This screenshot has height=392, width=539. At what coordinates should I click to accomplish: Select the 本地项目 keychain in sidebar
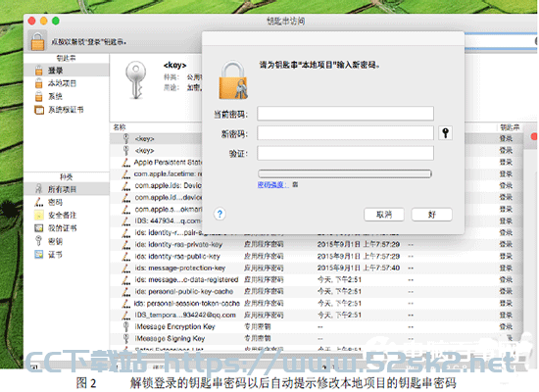[x=67, y=83]
